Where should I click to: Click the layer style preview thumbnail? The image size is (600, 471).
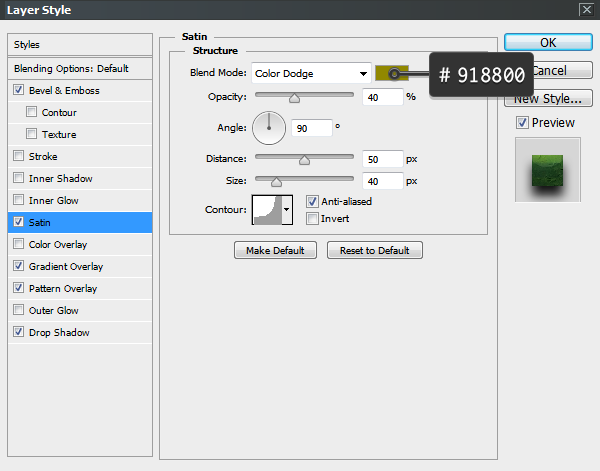coord(547,170)
